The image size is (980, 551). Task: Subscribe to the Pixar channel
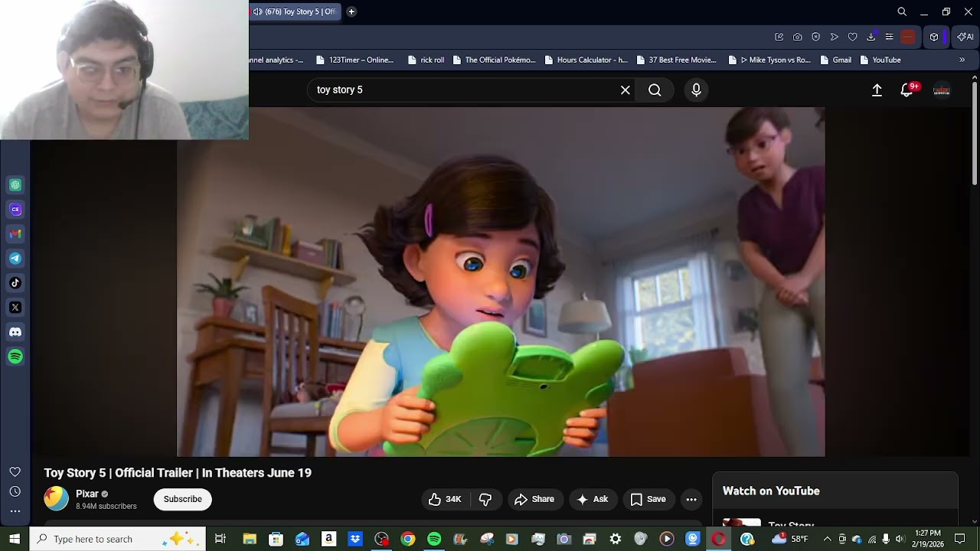click(x=182, y=499)
